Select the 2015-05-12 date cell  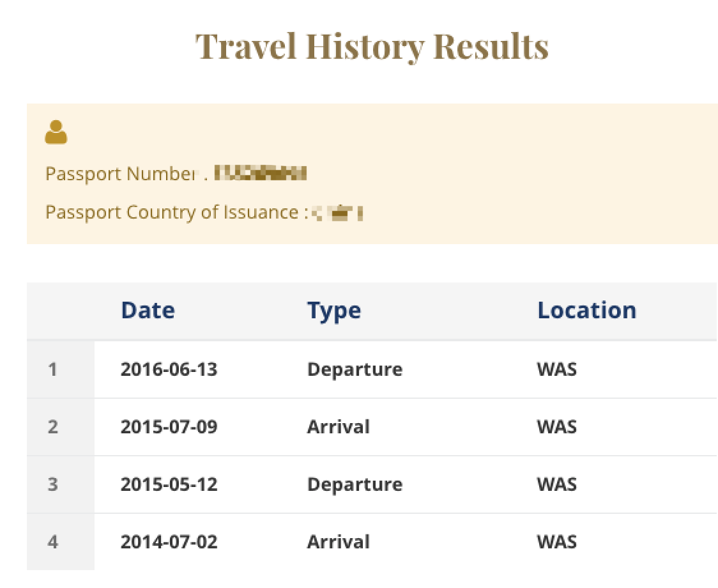click(169, 484)
